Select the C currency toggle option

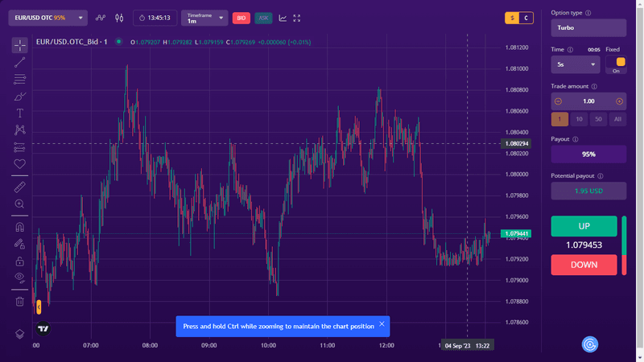526,18
